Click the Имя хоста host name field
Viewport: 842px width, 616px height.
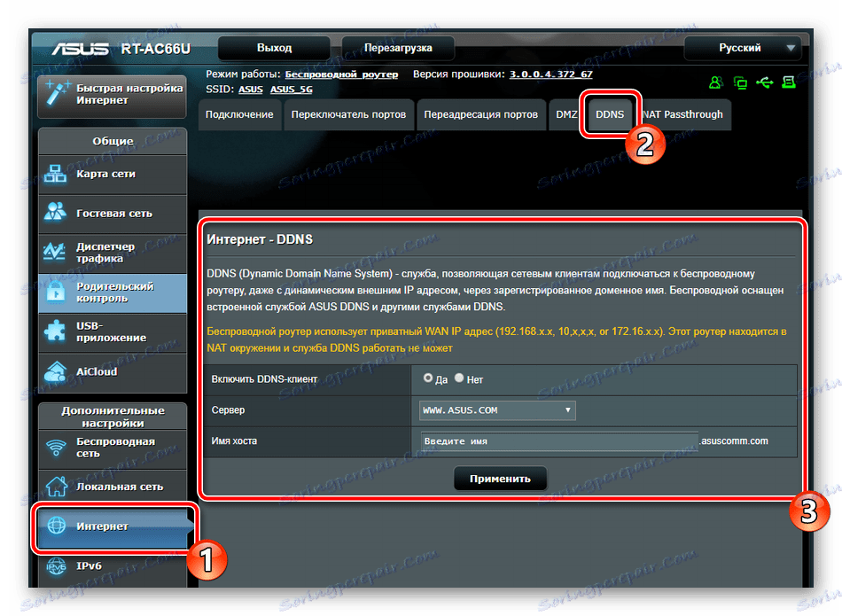(559, 441)
